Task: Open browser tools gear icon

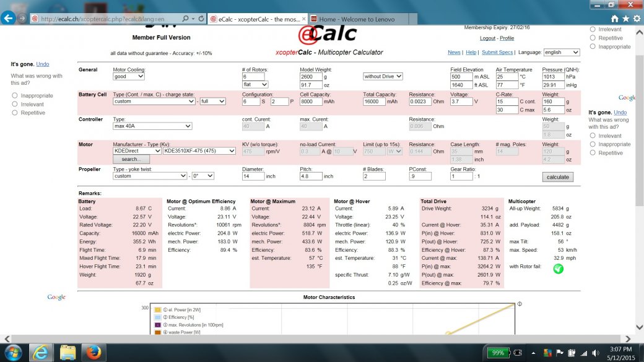Action: tap(637, 19)
